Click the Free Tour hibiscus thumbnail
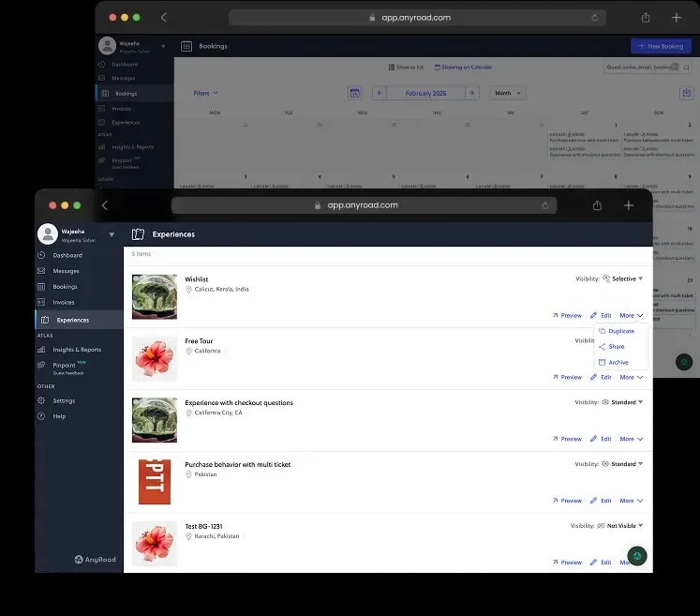Viewport: 700px width, 616px height. click(155, 358)
